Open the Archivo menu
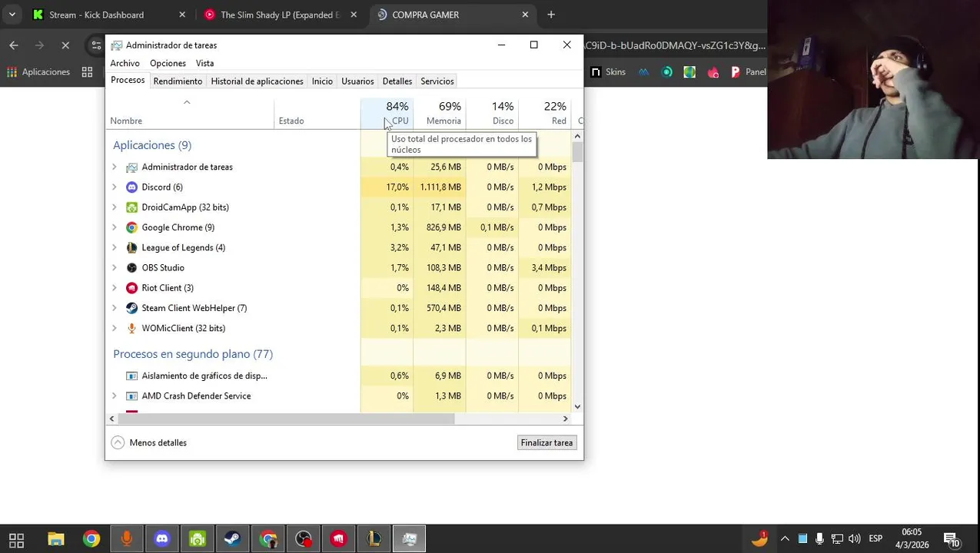 coord(125,64)
